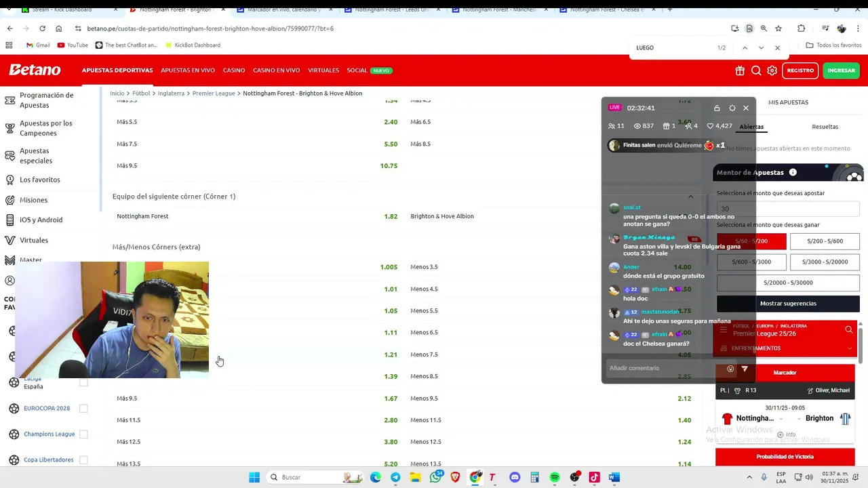This screenshot has width=868, height=488.
Task: Open WhatsApp from the taskbar
Action: pyautogui.click(x=435, y=477)
